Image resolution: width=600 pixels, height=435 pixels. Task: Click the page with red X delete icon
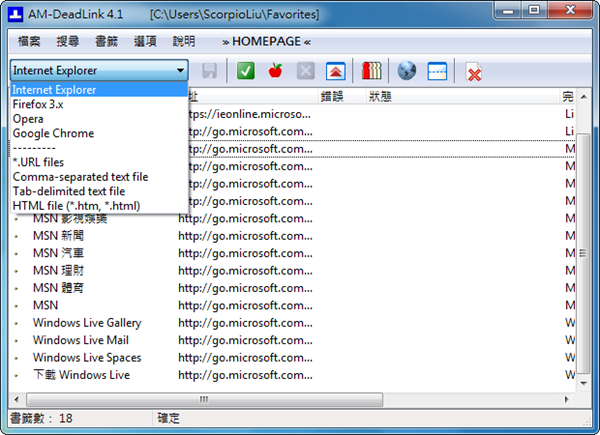[x=474, y=72]
